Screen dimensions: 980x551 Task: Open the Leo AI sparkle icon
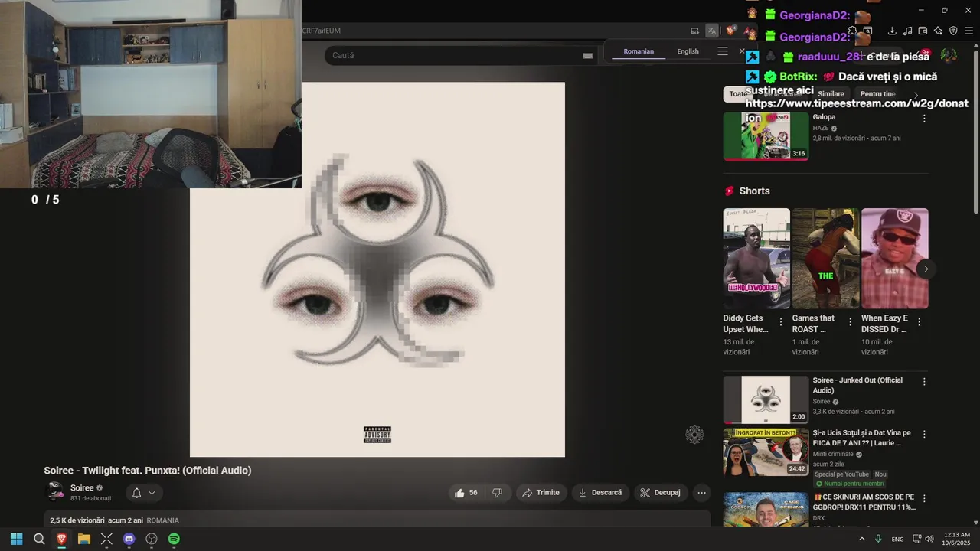(x=938, y=31)
